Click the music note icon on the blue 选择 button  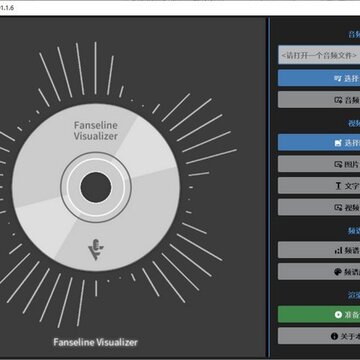(338, 79)
